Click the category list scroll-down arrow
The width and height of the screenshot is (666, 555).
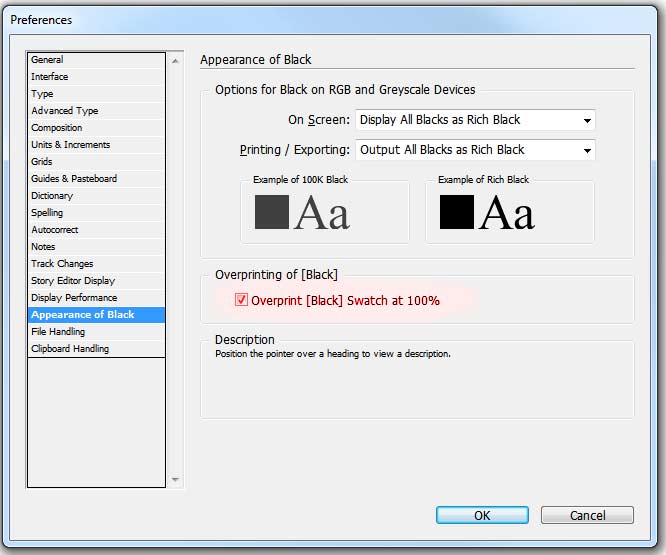pos(175,479)
